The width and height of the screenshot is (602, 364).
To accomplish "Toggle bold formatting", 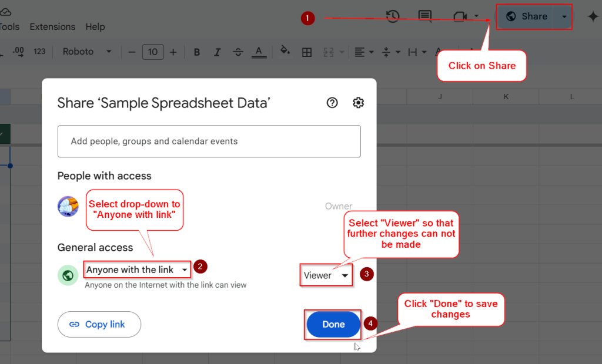I will click(196, 52).
